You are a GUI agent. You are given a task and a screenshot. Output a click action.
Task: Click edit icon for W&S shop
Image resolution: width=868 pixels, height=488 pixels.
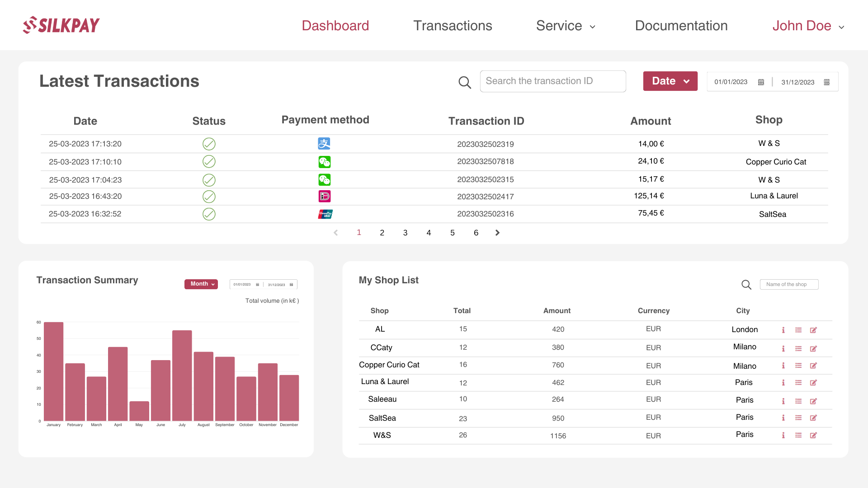pos(813,436)
